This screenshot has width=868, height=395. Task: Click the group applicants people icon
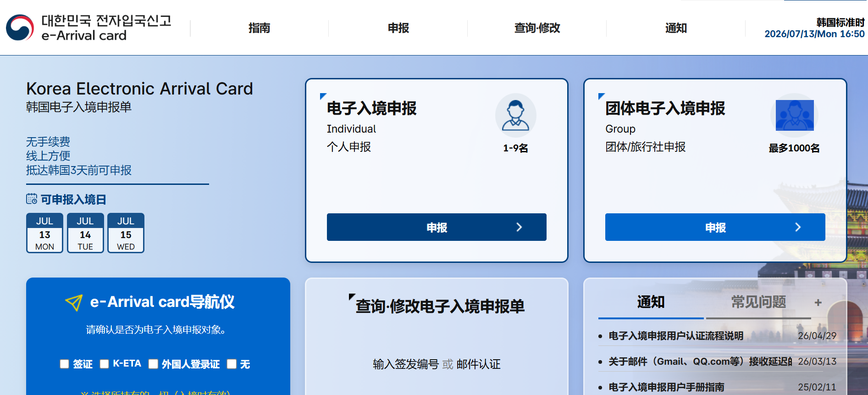795,115
